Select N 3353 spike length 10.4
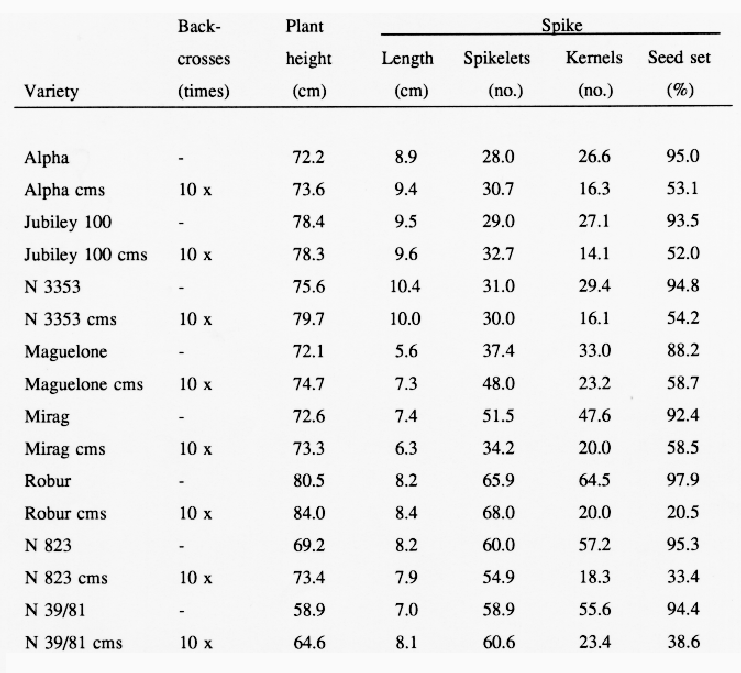The height and width of the screenshot is (673, 741). pyautogui.click(x=405, y=286)
